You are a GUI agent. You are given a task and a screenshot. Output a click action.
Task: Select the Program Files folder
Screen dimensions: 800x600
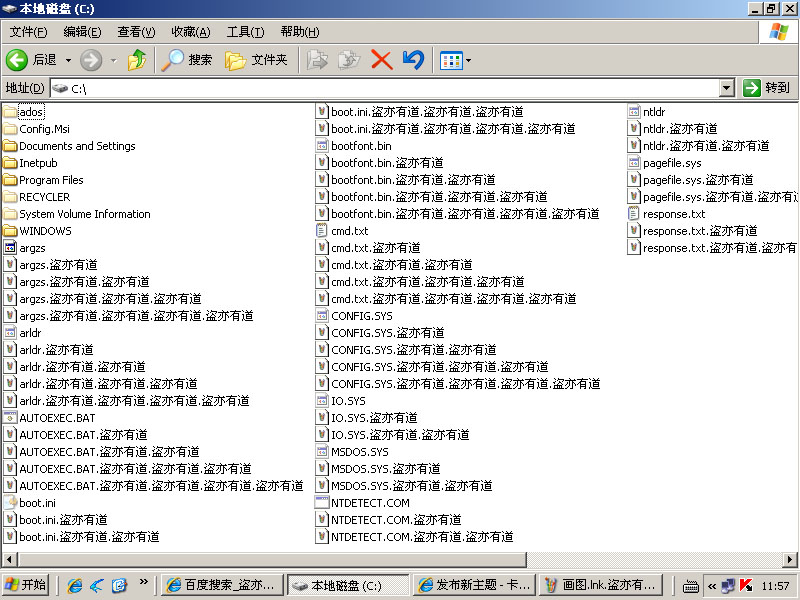(x=43, y=180)
